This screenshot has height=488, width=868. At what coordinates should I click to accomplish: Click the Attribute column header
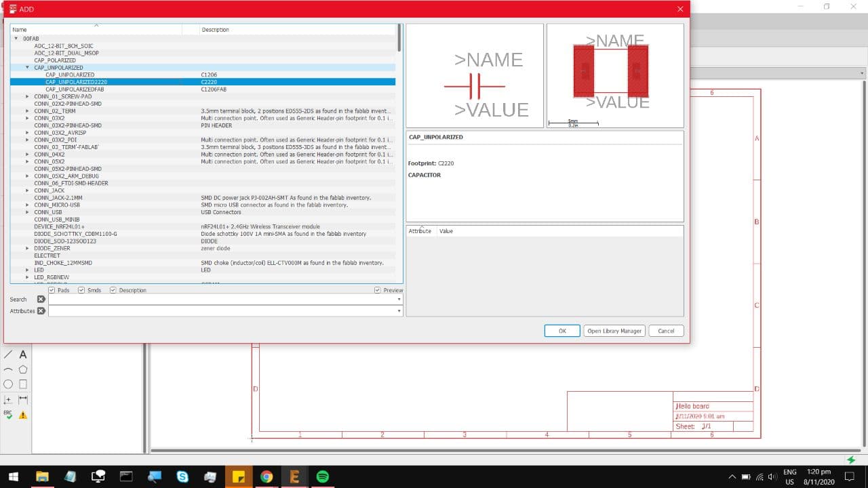click(x=421, y=231)
